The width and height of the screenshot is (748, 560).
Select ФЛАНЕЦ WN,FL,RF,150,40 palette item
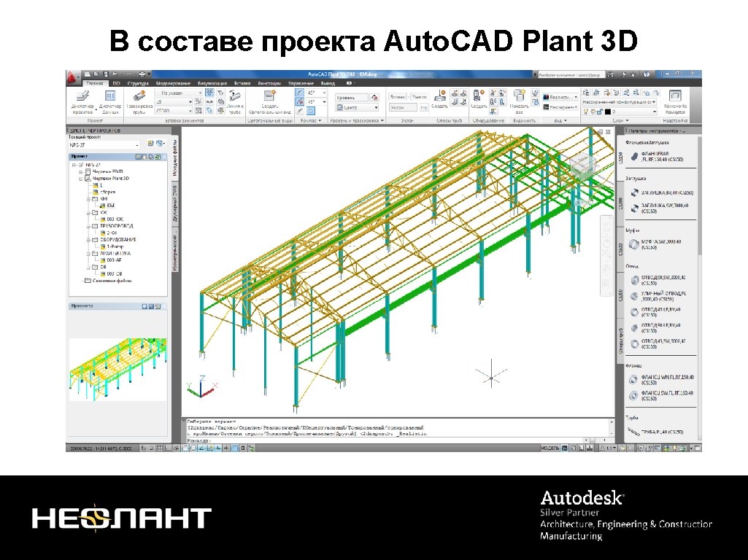pyautogui.click(x=661, y=380)
